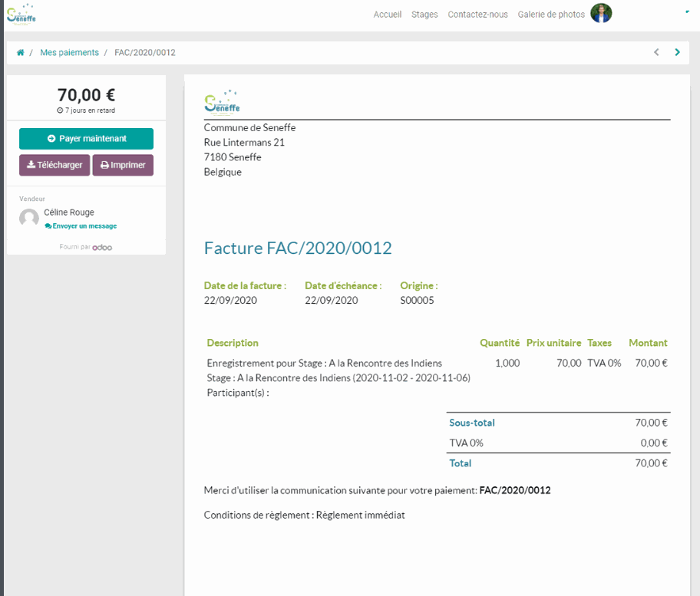Click Céline Rouge's avatar placeholder

click(28, 217)
